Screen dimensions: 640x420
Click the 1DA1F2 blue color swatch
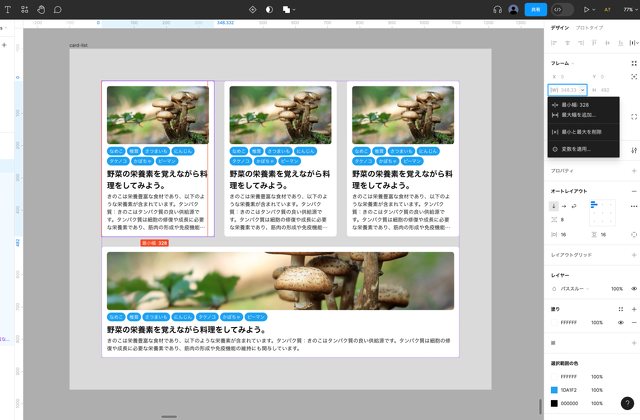[554, 390]
